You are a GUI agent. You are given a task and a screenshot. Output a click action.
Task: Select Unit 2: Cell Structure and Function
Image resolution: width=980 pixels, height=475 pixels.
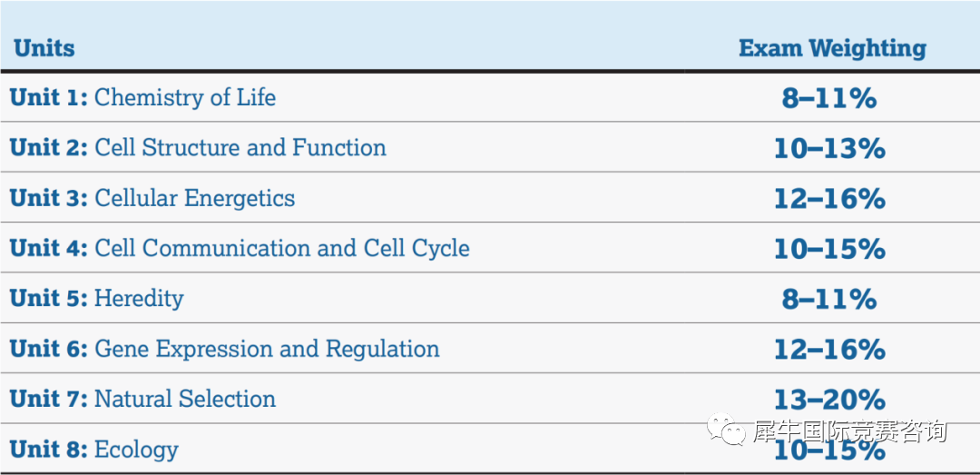[198, 148]
